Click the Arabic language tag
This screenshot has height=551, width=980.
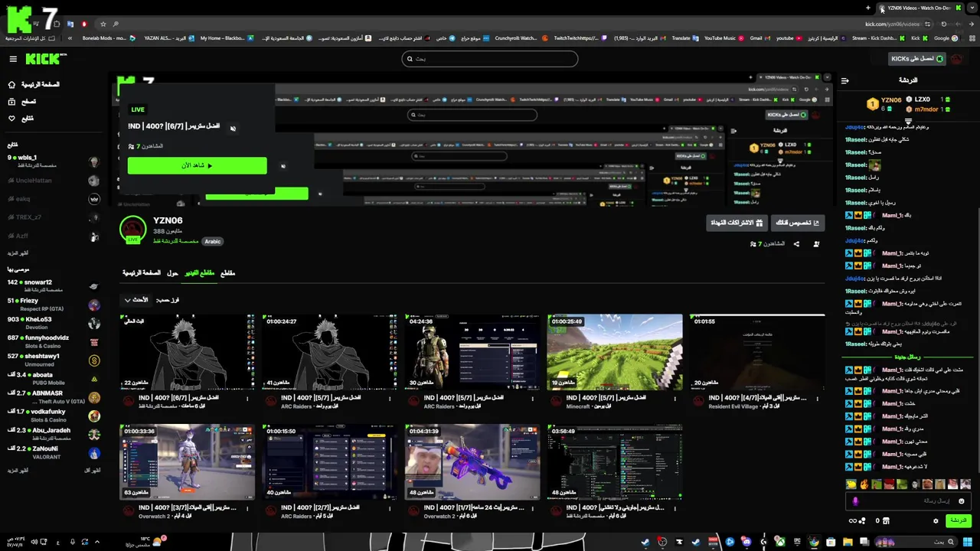(x=213, y=242)
